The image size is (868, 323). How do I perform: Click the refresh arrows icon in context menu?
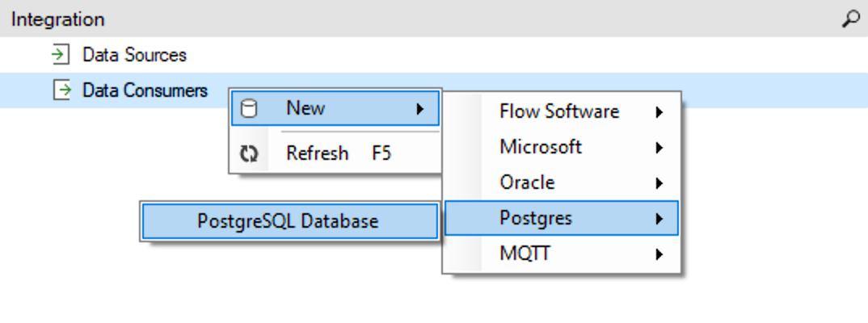point(249,153)
